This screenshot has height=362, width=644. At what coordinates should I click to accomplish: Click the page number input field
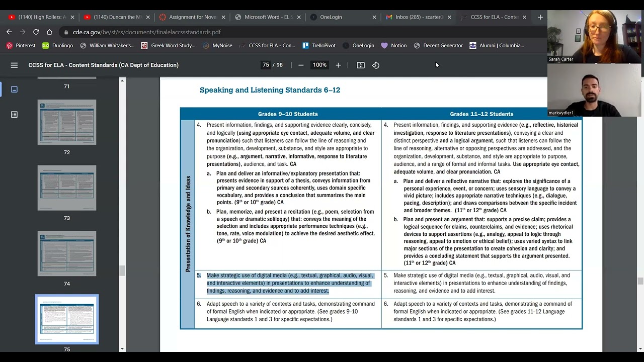pyautogui.click(x=266, y=65)
